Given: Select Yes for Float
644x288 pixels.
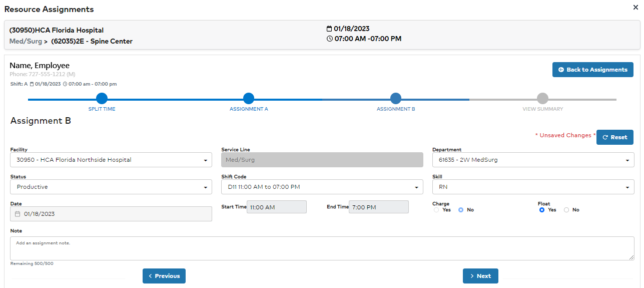Looking at the screenshot, I should 542,210.
